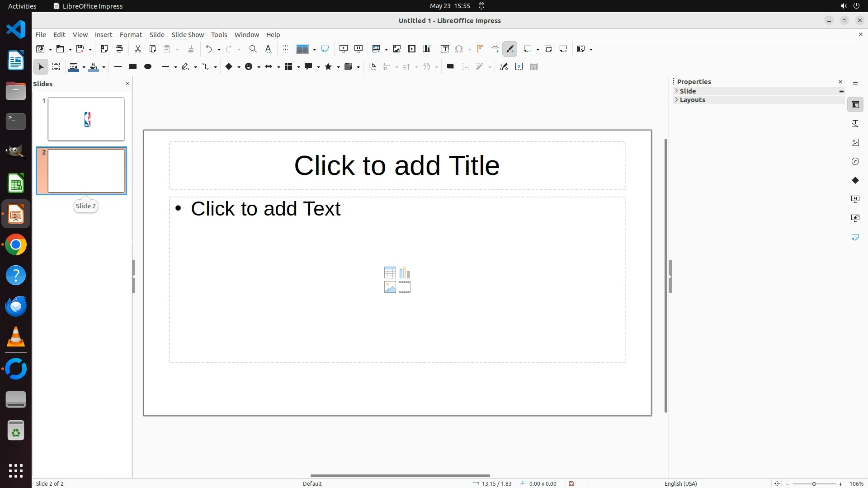This screenshot has width=868, height=488.
Task: Toggle the Shadow toolbar button
Action: point(450,66)
